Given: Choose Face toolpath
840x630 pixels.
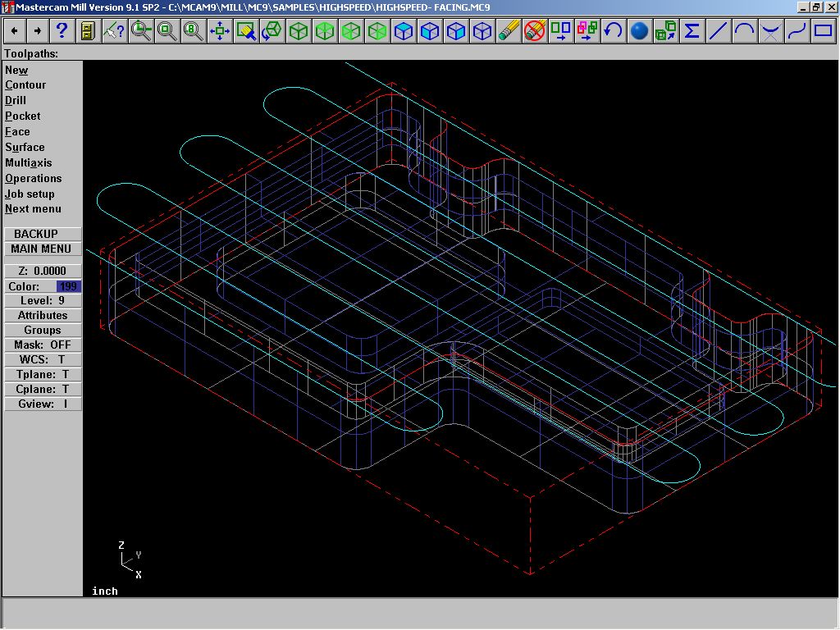Looking at the screenshot, I should (x=18, y=132).
